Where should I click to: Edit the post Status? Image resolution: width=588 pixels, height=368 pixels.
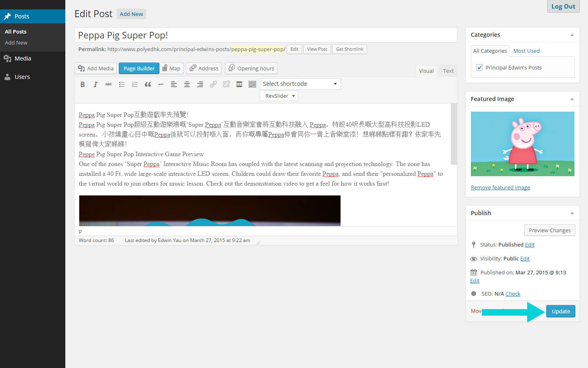tap(530, 245)
